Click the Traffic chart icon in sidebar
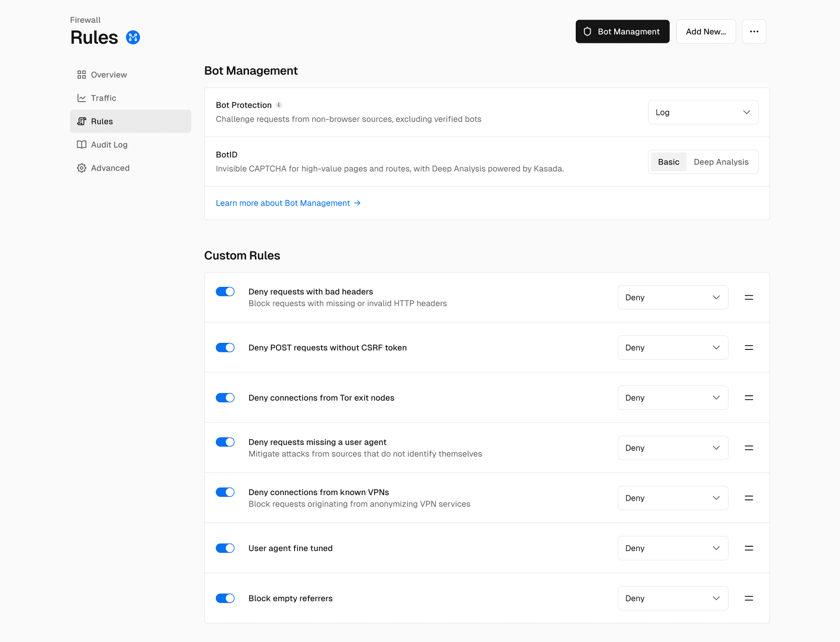This screenshot has width=840, height=642. click(81, 98)
